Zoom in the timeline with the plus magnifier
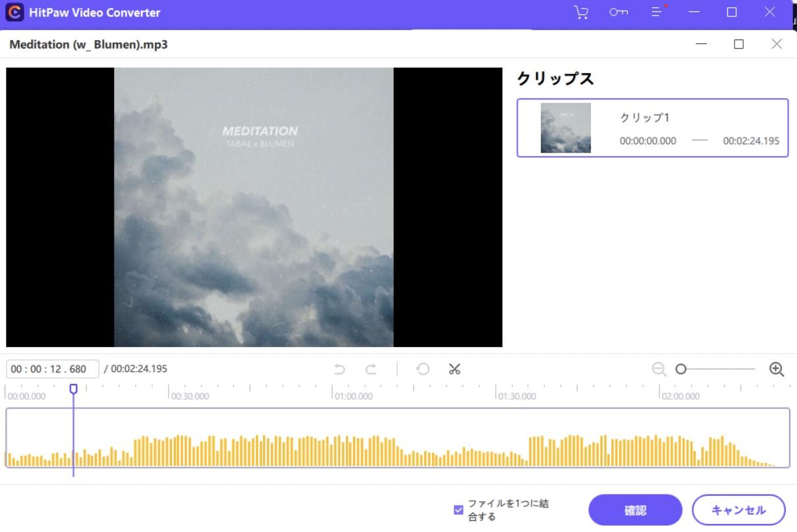The height and width of the screenshot is (532, 797). (x=777, y=369)
